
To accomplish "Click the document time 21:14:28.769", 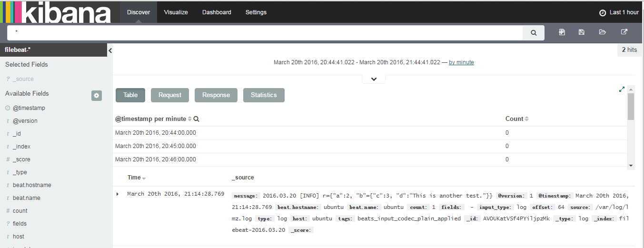I will pyautogui.click(x=176, y=194).
